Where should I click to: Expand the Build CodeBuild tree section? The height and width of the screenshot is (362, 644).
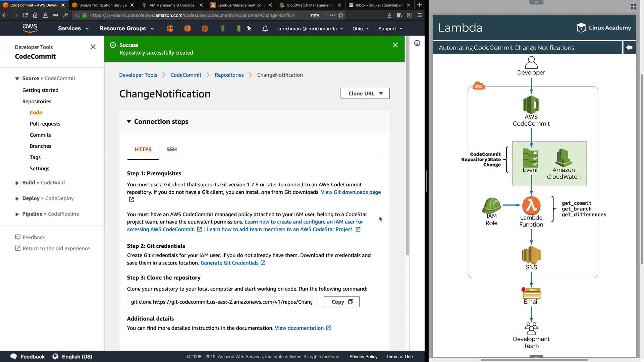point(17,183)
